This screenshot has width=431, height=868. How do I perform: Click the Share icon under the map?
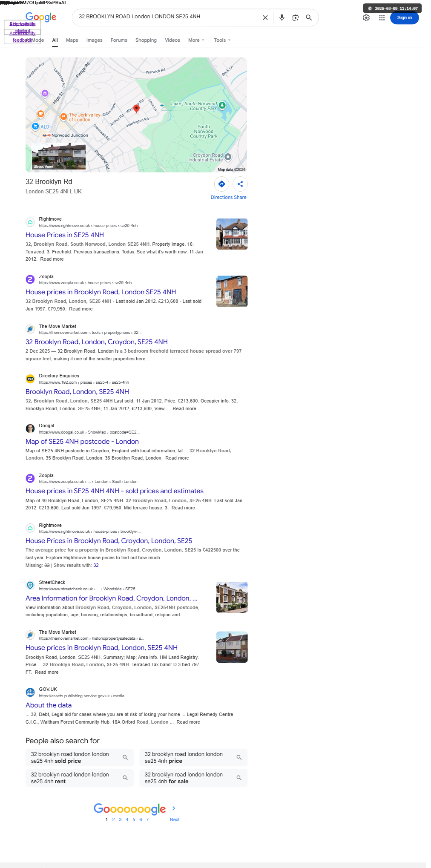pos(240,184)
